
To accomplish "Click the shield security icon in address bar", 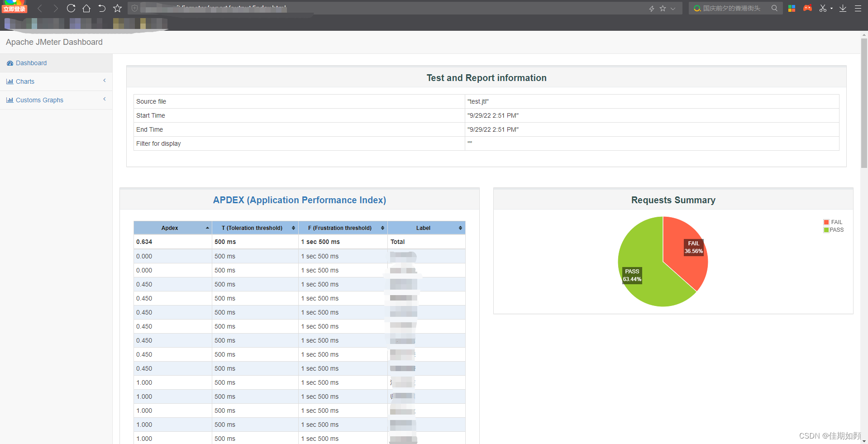I will point(134,8).
